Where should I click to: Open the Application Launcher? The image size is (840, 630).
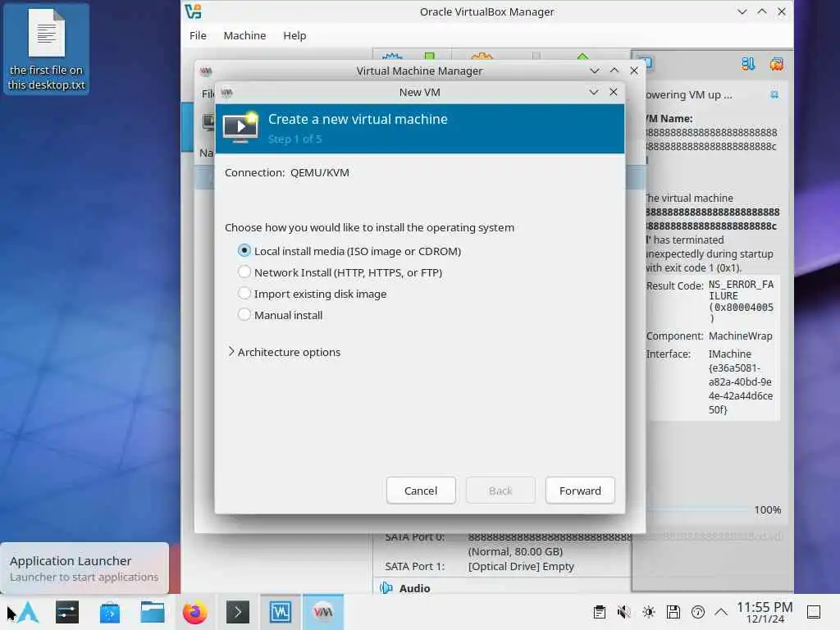(29, 612)
